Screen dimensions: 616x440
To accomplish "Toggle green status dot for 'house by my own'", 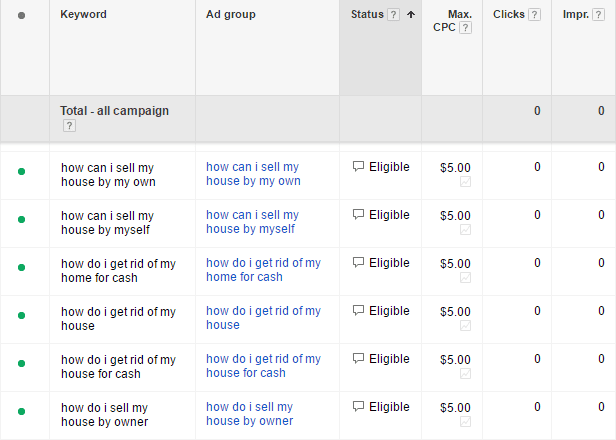I will pyautogui.click(x=22, y=171).
